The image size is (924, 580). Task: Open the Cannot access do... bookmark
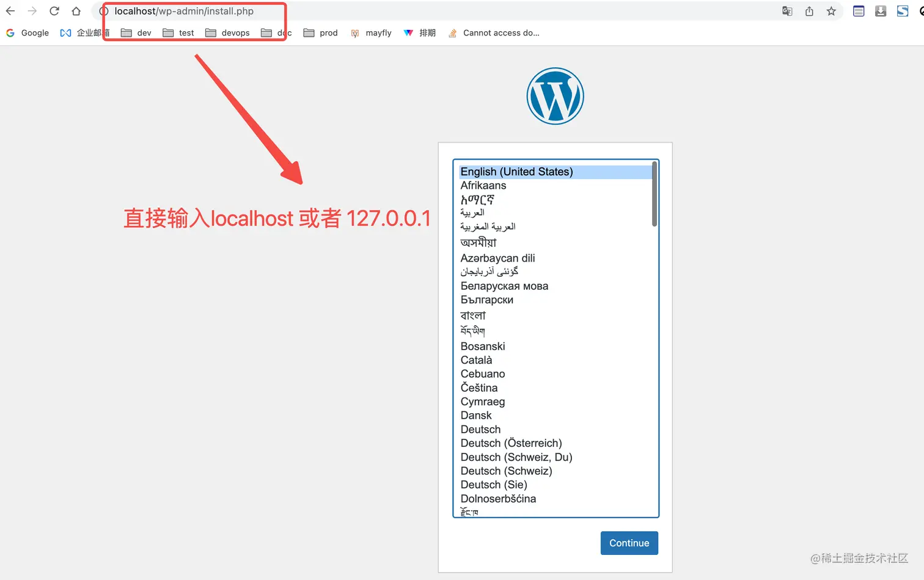tap(494, 33)
